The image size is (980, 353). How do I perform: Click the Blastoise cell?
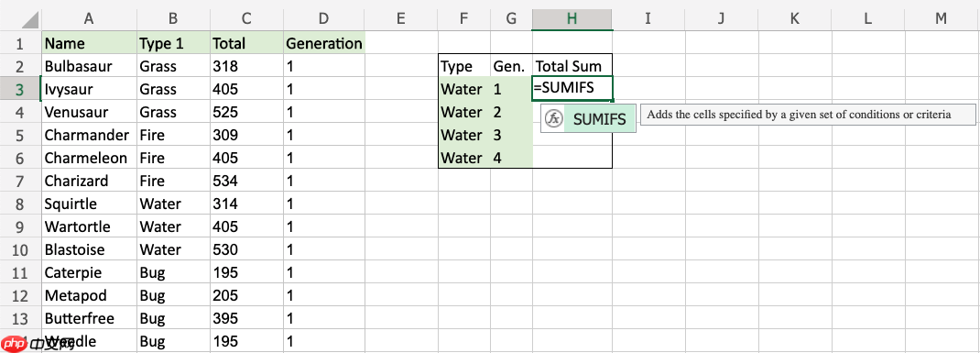click(x=89, y=249)
